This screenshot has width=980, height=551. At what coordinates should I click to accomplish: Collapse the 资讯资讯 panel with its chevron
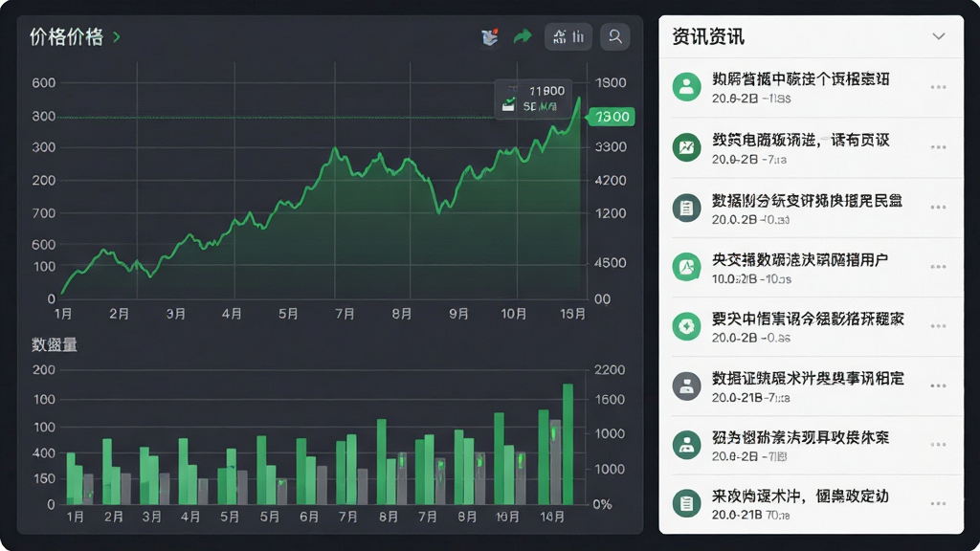[x=939, y=36]
